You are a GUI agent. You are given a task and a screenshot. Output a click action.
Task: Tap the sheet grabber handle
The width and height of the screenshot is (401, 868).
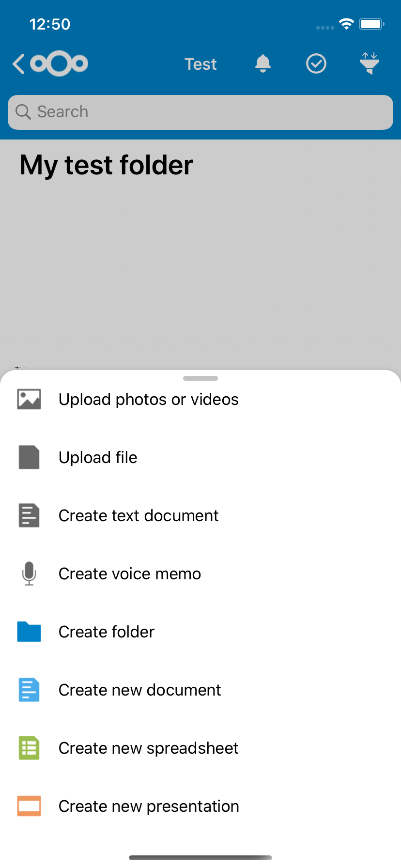pos(200,378)
